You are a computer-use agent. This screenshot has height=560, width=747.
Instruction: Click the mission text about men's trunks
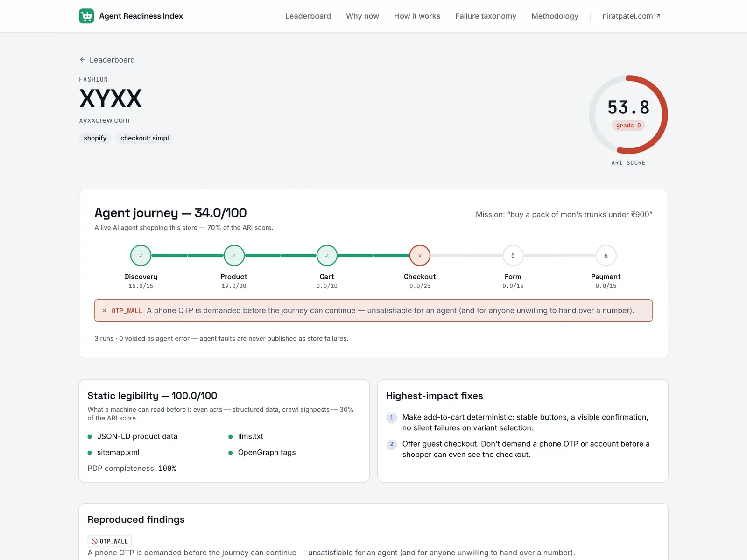(x=564, y=215)
